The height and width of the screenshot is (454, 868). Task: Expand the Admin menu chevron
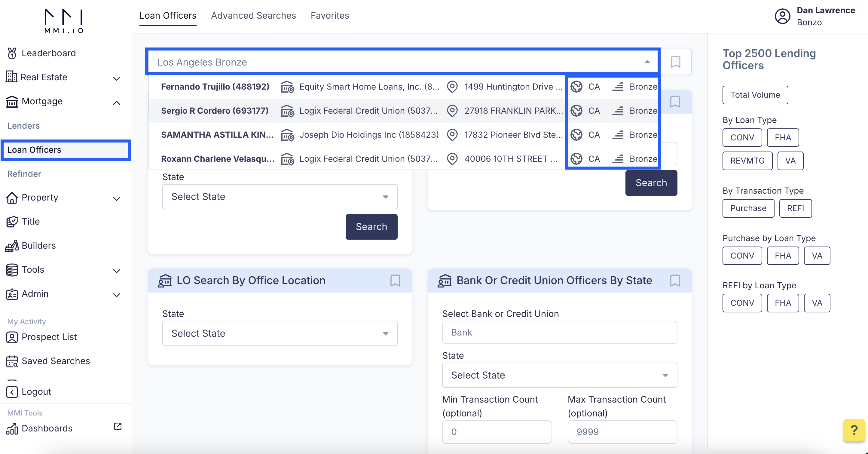(117, 295)
